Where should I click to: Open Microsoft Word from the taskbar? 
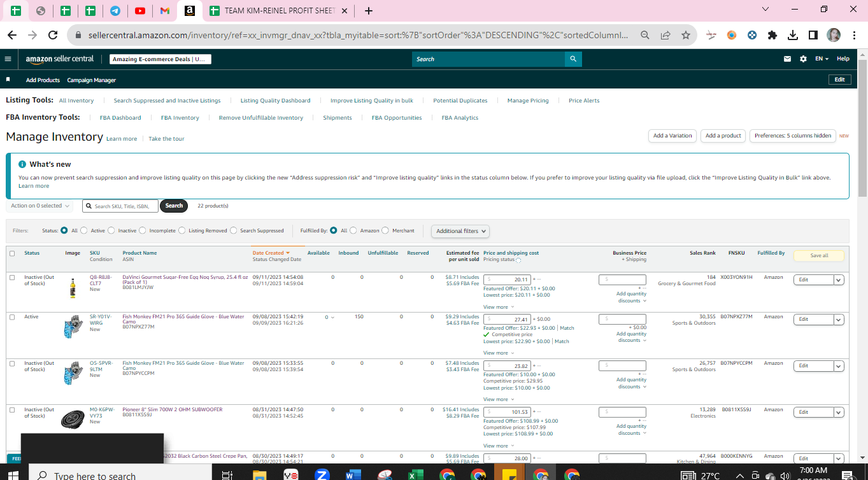[x=353, y=475]
